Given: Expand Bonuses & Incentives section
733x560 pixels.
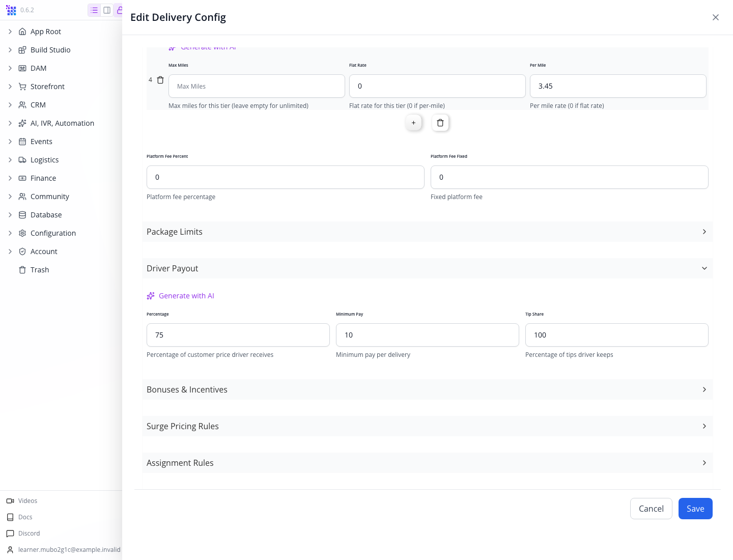Looking at the screenshot, I should click(428, 389).
